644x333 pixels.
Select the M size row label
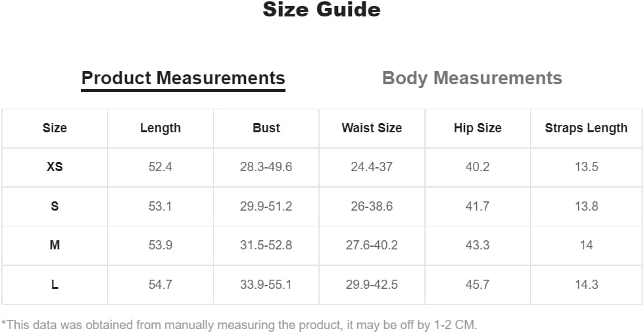[x=55, y=245]
